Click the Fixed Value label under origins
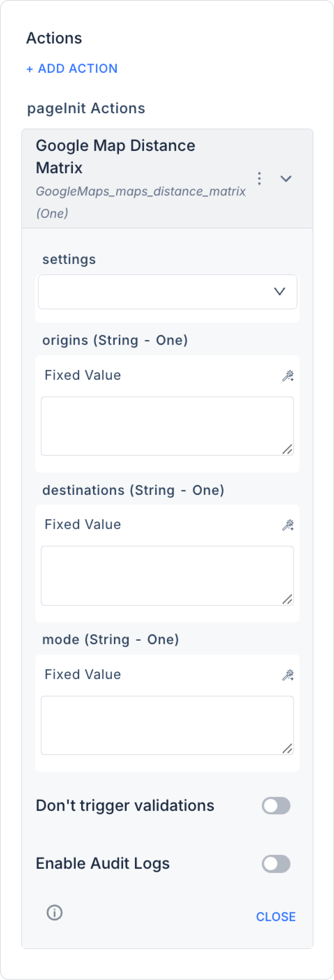The height and width of the screenshot is (980, 334). click(83, 375)
